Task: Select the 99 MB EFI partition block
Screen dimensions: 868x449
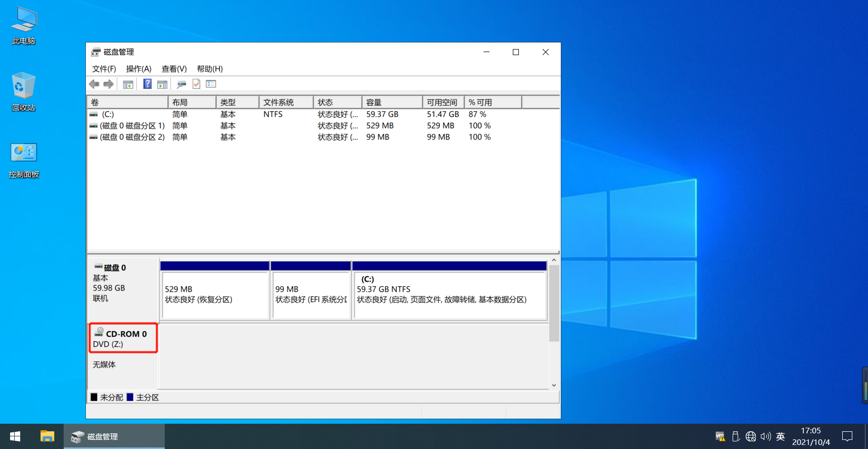Action: tap(311, 290)
